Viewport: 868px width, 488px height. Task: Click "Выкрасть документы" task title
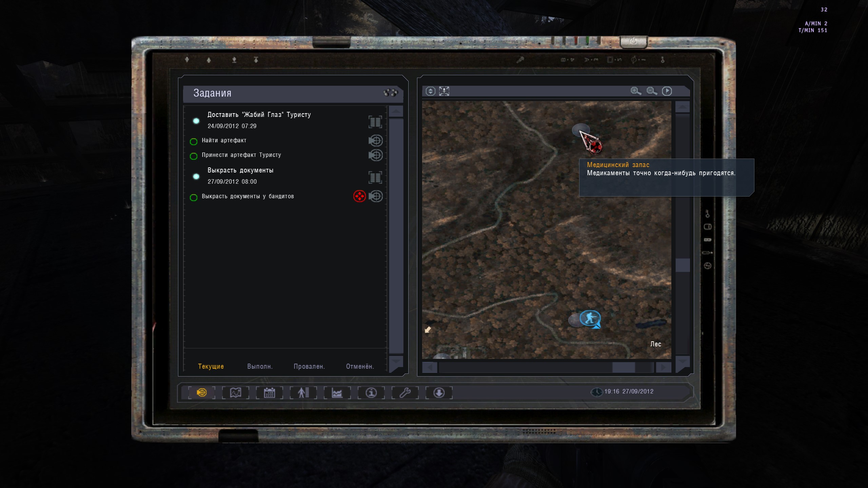240,170
